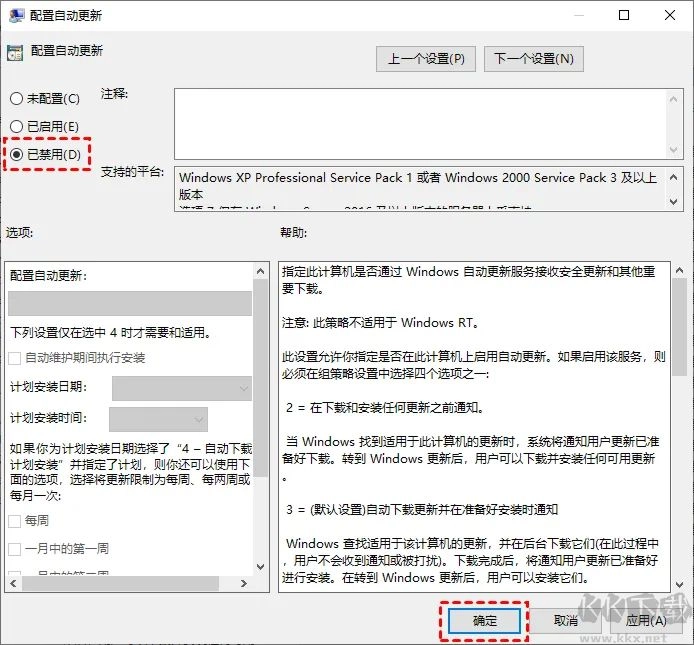Close the dialog with the X button

click(x=670, y=16)
